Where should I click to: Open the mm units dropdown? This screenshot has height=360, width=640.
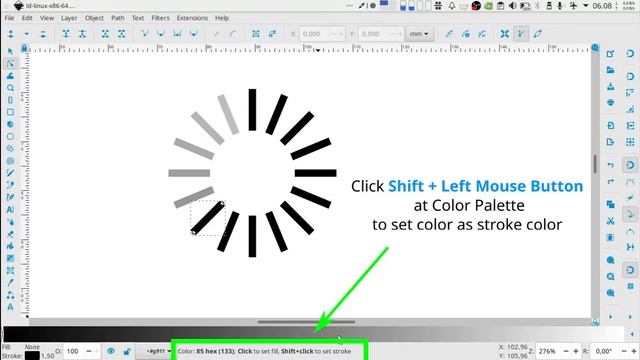(x=419, y=34)
